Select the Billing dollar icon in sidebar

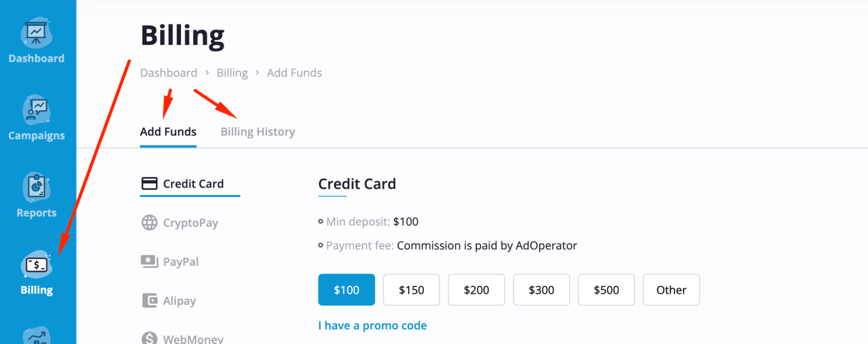(x=36, y=265)
